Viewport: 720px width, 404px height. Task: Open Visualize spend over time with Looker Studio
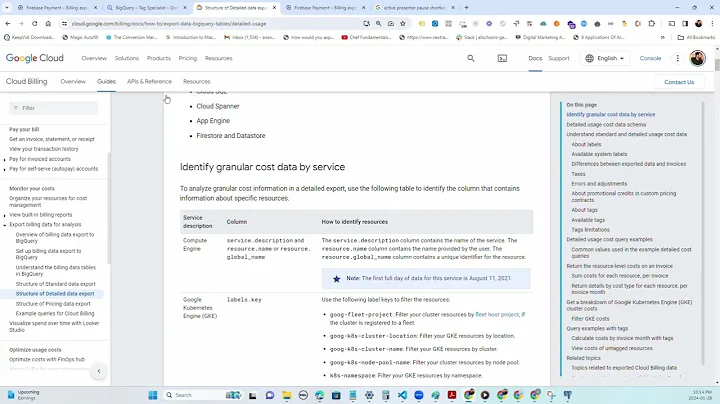coord(54,326)
